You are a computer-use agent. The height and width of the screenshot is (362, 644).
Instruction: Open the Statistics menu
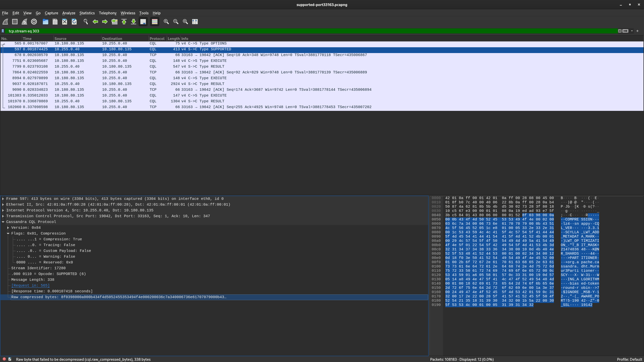(87, 13)
